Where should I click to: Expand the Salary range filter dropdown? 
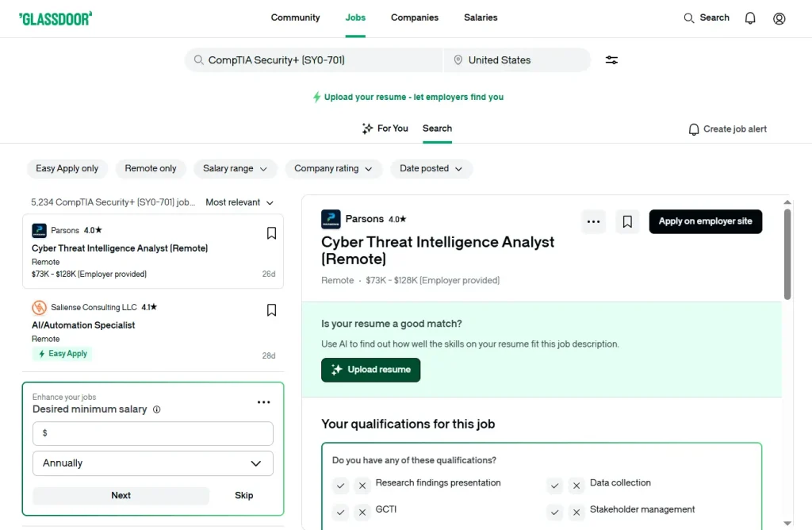point(235,169)
